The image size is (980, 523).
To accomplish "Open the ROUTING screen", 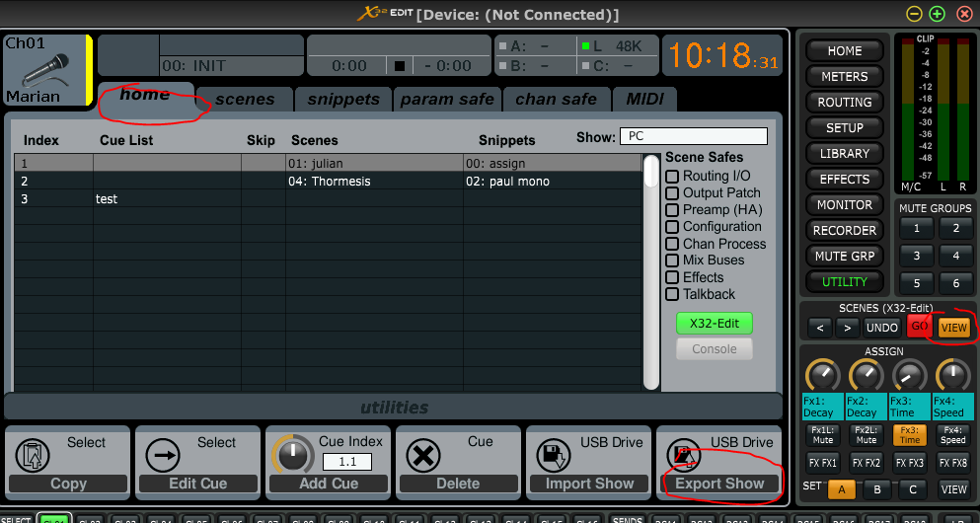I will click(x=845, y=102).
